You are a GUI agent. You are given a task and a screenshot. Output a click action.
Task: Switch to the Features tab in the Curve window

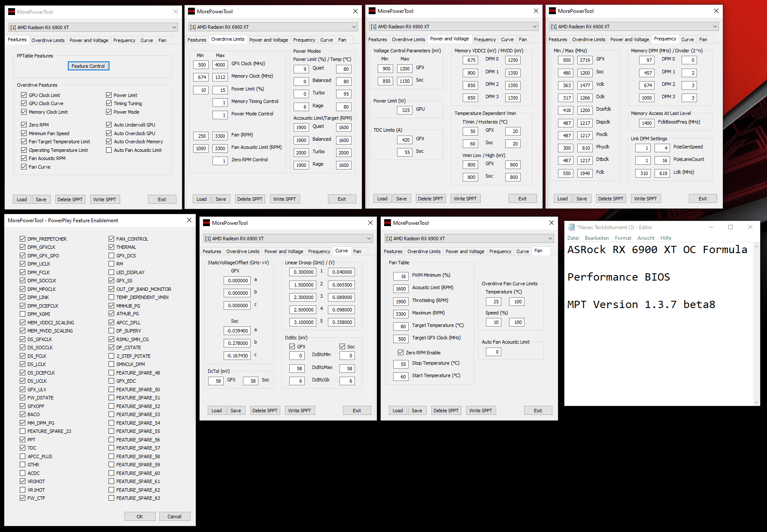click(212, 251)
